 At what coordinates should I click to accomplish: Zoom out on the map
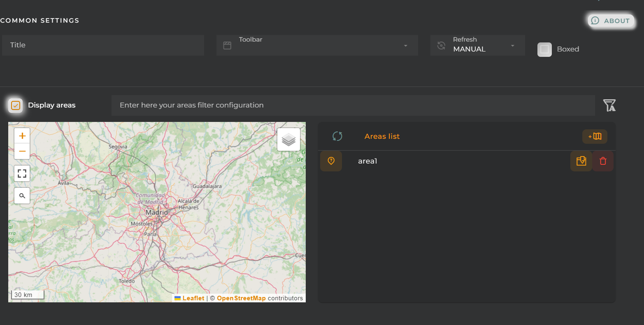click(x=22, y=152)
